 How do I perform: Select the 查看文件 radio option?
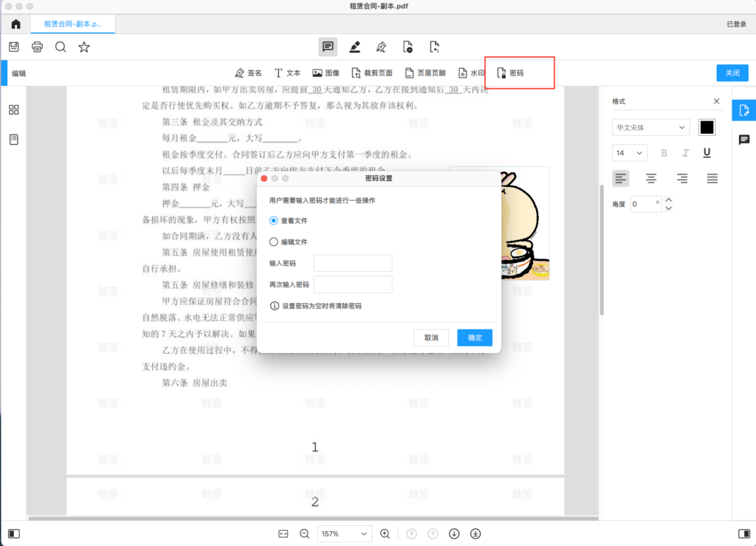(x=274, y=220)
